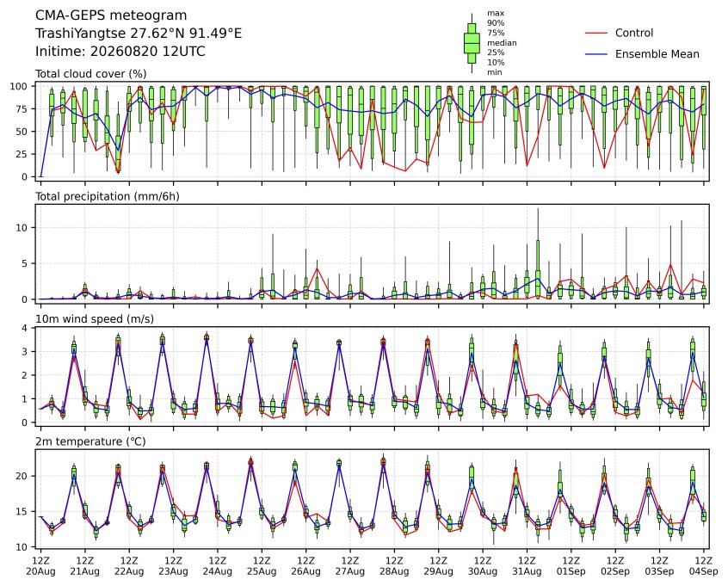
Task: Click the 10m wind speed panel title
Action: tap(95, 319)
